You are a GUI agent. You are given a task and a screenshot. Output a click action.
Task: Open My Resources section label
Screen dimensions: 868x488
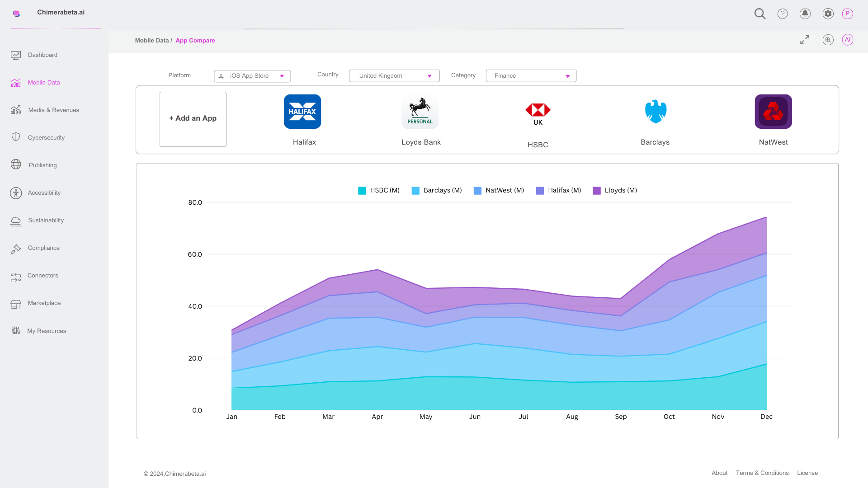tap(47, 331)
